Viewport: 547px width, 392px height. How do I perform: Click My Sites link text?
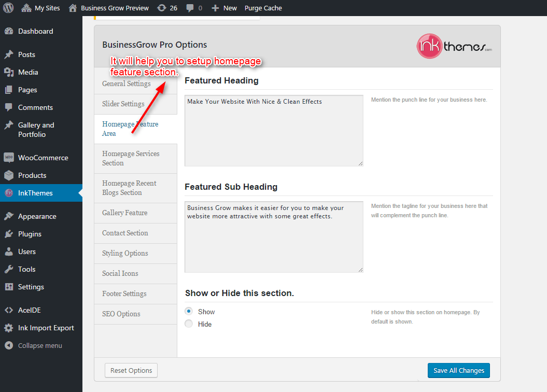pyautogui.click(x=47, y=8)
